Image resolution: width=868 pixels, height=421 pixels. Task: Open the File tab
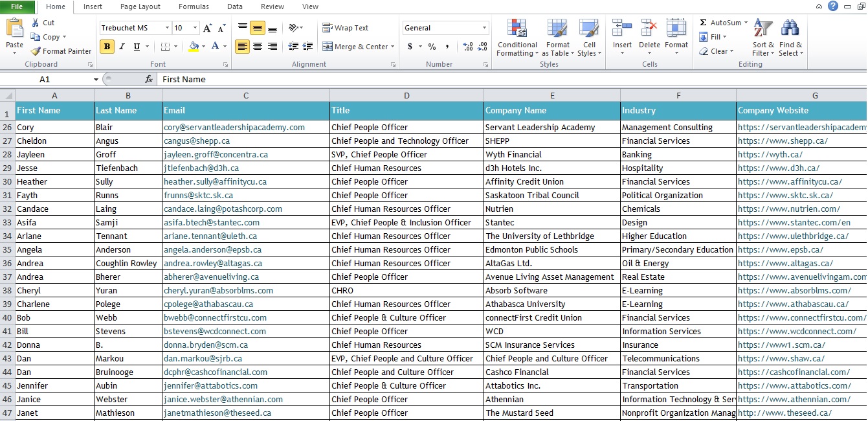click(17, 6)
